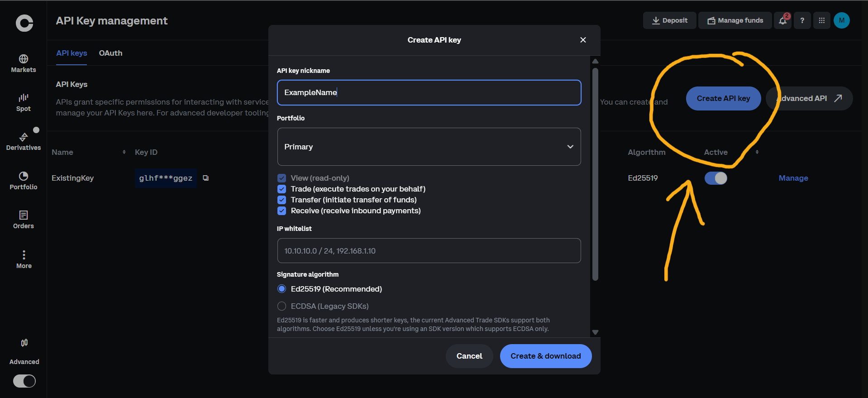
Task: Click the dialog scrollbar up arrow
Action: (x=596, y=61)
